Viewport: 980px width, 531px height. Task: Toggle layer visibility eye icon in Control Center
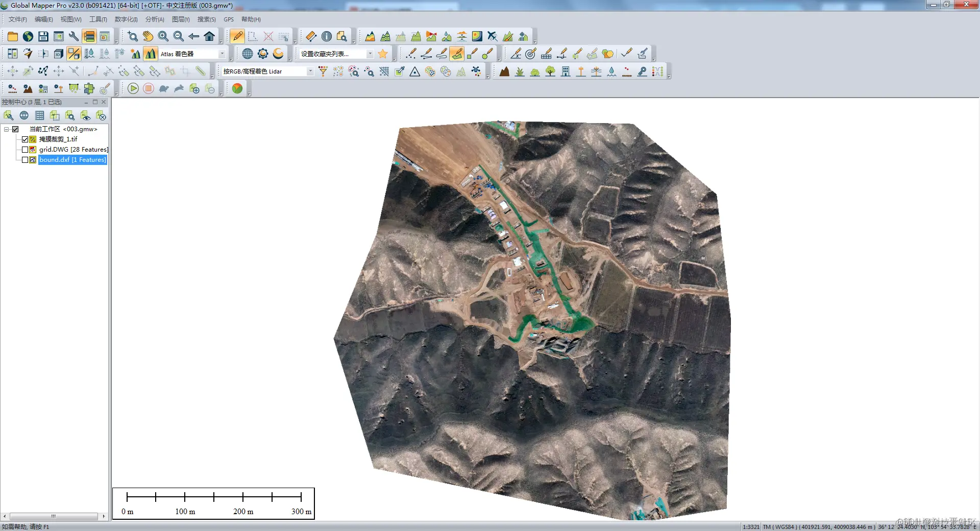point(85,115)
